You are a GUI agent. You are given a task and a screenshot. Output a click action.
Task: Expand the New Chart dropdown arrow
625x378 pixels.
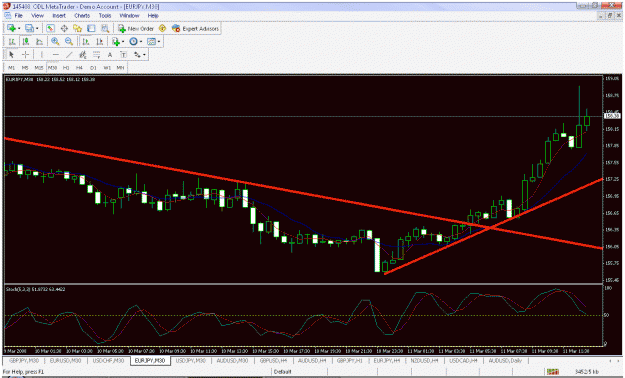pos(19,29)
